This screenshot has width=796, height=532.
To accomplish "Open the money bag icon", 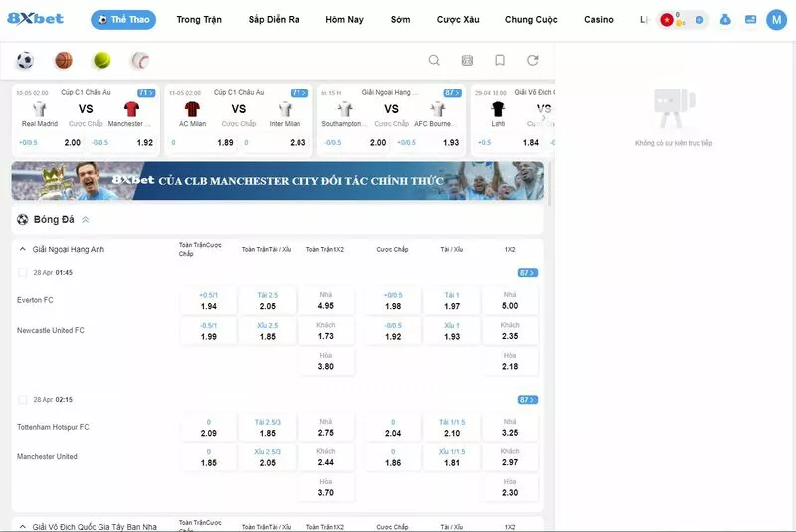I will tap(725, 19).
